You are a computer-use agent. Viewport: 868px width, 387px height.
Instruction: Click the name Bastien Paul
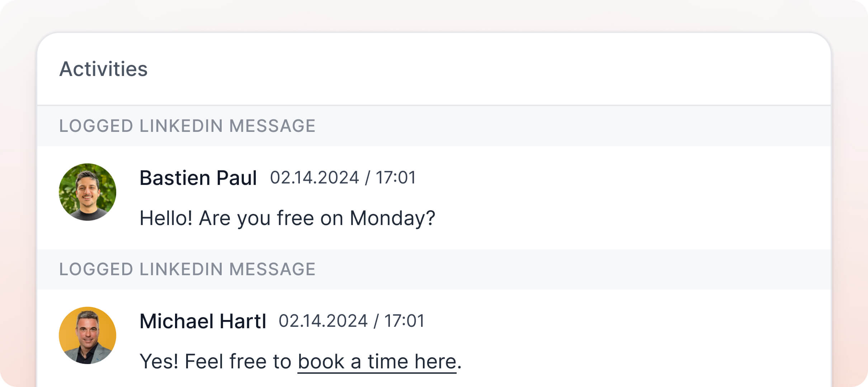[198, 177]
